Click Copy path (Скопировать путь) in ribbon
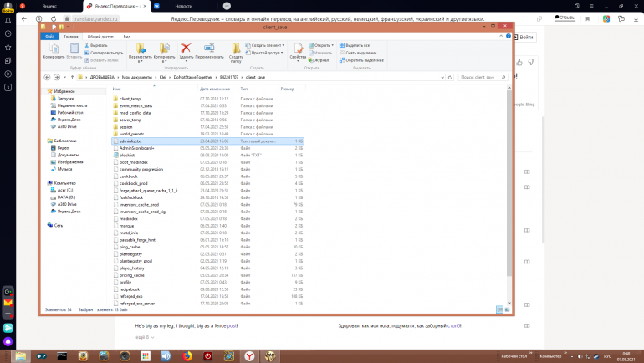 click(104, 53)
